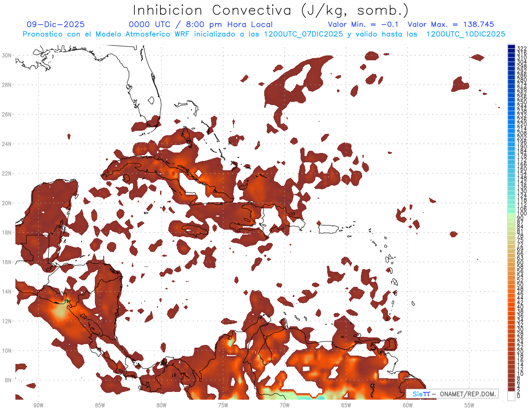Viewport: 532px width, 411px height.
Task: Click the longitude label "70W"
Action: tap(285, 405)
